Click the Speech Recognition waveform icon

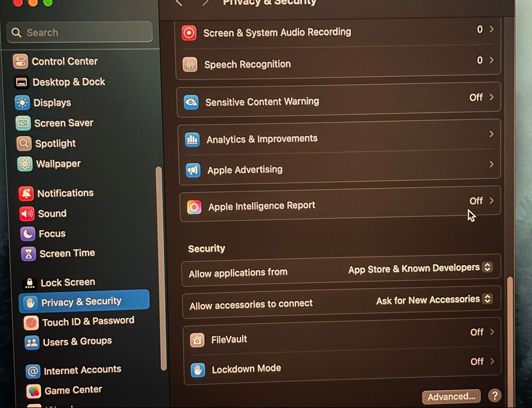click(190, 64)
